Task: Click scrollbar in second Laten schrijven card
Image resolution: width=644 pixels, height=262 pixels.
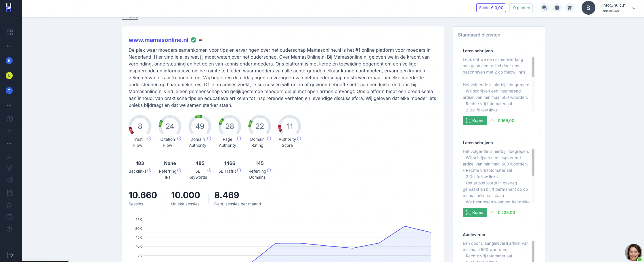Action: (x=533, y=162)
